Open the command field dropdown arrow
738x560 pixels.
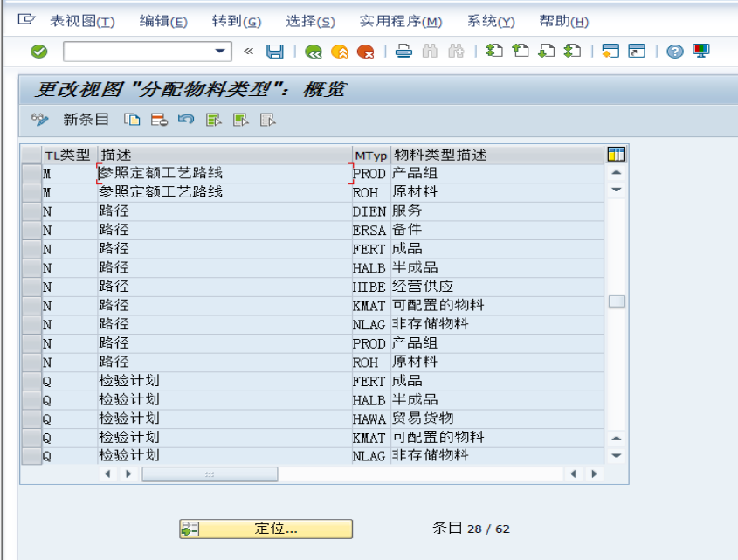(221, 51)
